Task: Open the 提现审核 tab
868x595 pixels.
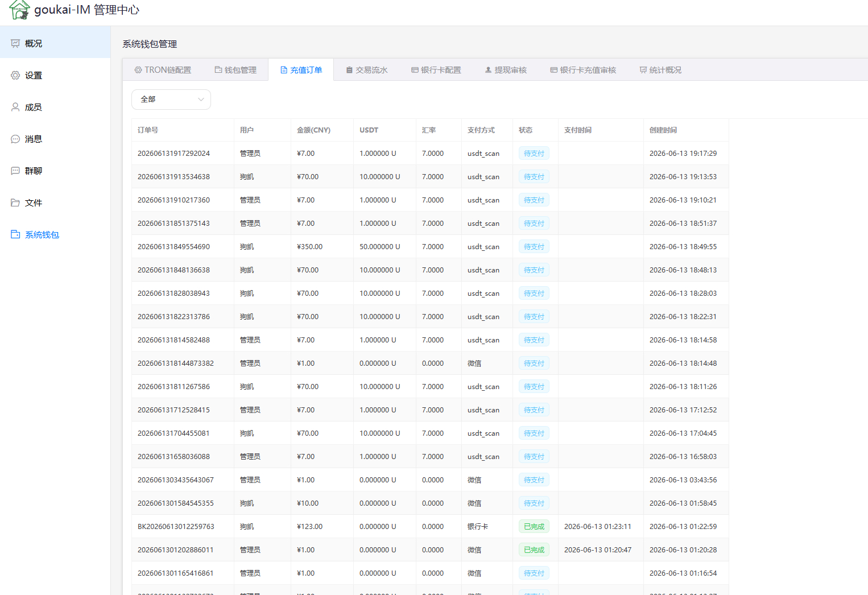Action: [x=506, y=70]
